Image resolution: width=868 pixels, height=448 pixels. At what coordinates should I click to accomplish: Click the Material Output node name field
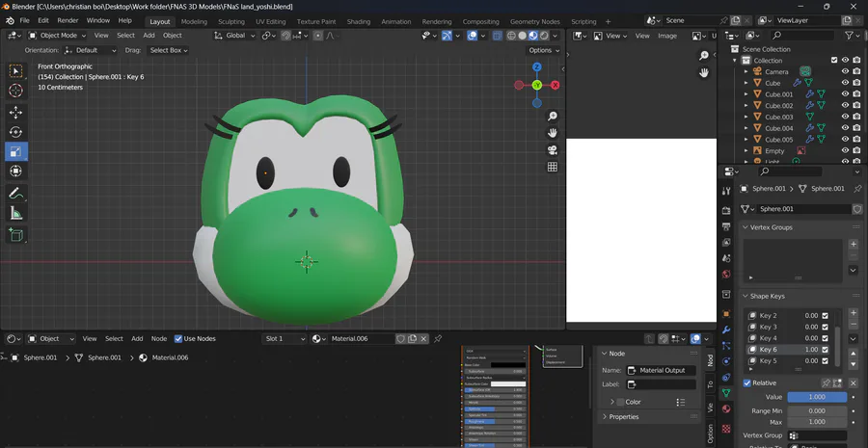(x=661, y=371)
